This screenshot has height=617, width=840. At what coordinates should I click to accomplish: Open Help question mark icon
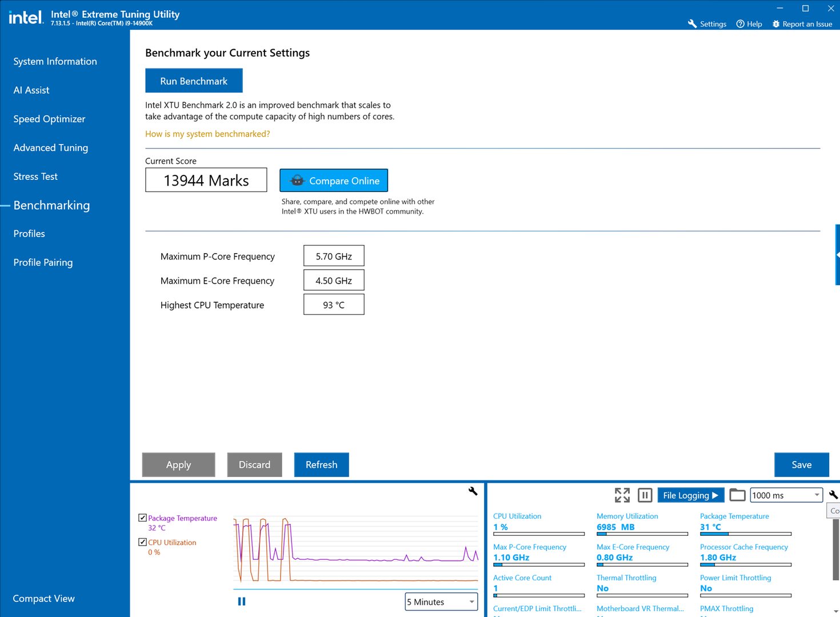click(740, 24)
